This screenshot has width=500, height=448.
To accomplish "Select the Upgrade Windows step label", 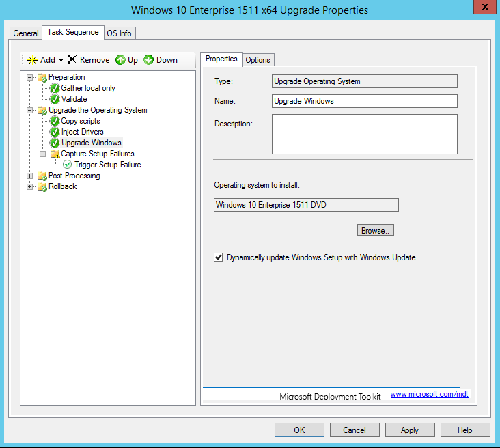I will (92, 143).
